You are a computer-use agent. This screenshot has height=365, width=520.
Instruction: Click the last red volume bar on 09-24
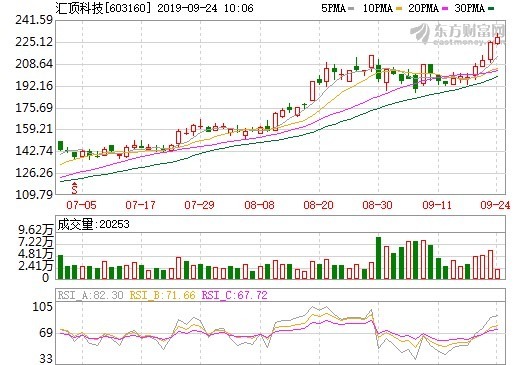(498, 274)
